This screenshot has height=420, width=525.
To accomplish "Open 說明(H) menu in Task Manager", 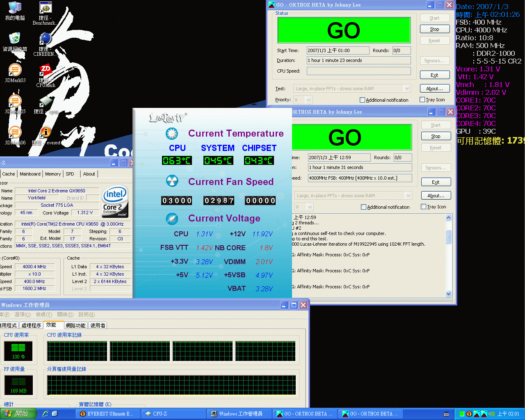I will (87, 315).
